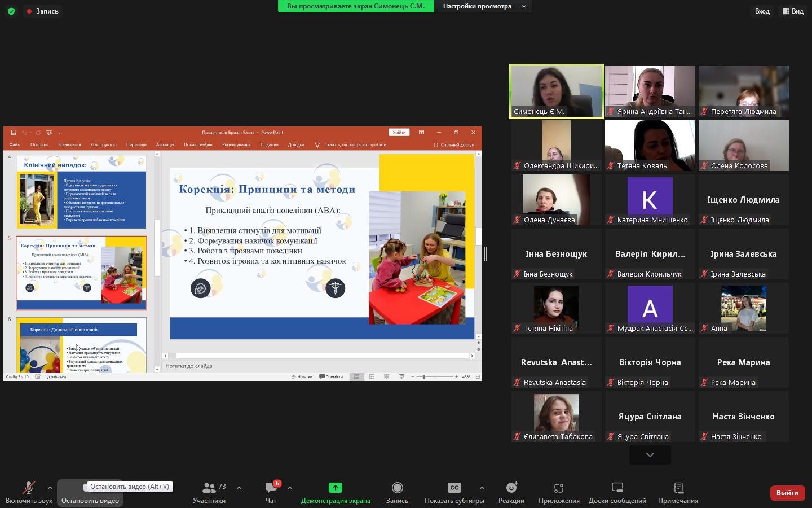Open Приложения apps panel
812x508 pixels.
(x=559, y=493)
